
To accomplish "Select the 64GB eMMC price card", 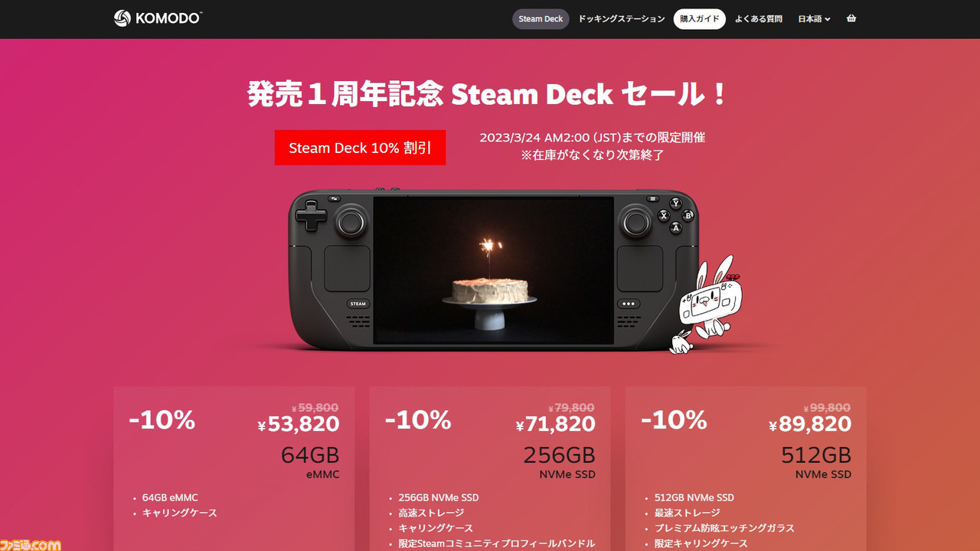I will coord(234,468).
